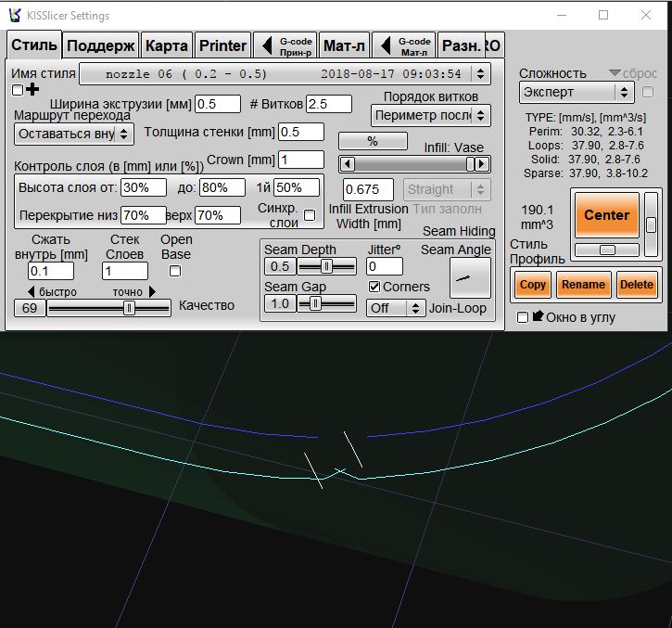Click the left arrow of Infill scrollbar
The height and width of the screenshot is (628, 672).
346,164
